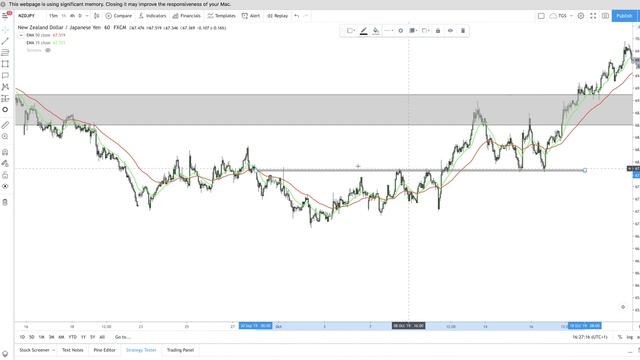Open the icons and stickers tool

pos(5,110)
